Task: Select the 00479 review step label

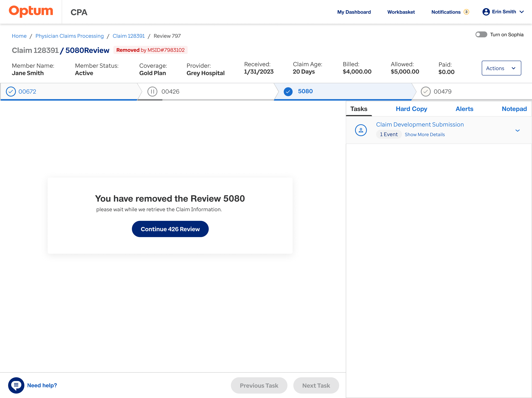Action: coord(442,91)
